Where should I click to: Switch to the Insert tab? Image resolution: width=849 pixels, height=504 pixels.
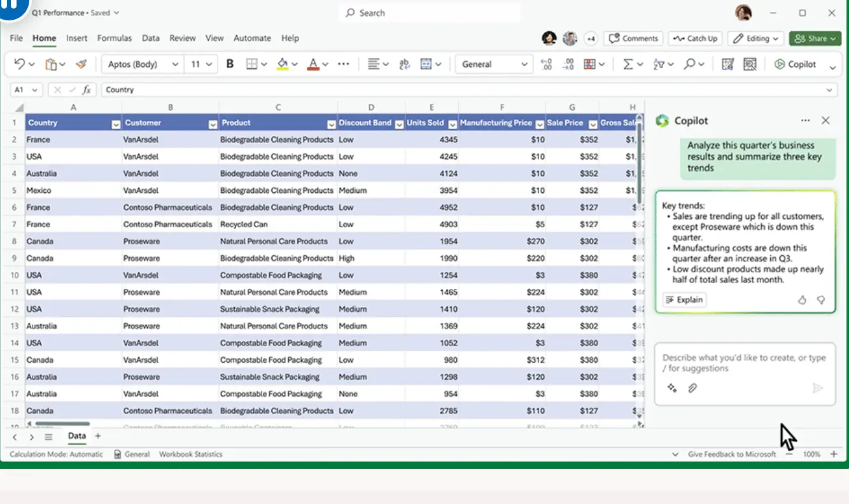click(x=77, y=38)
